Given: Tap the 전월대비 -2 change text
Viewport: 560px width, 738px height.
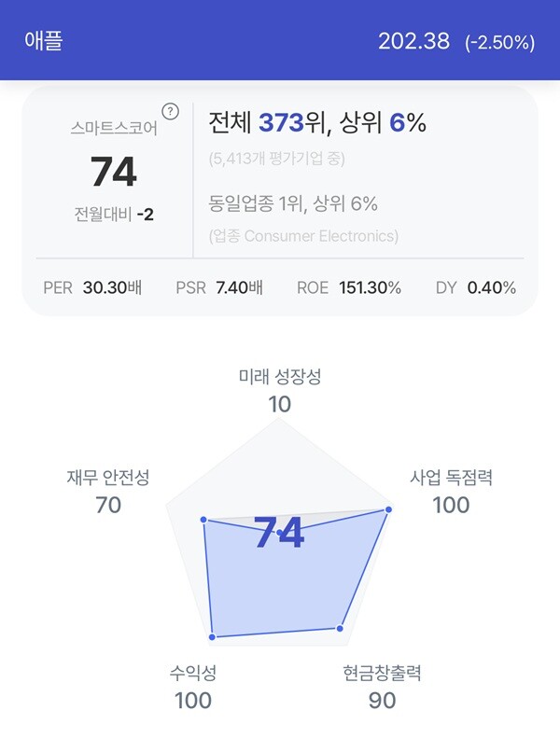Looking at the screenshot, I should pyautogui.click(x=114, y=215).
